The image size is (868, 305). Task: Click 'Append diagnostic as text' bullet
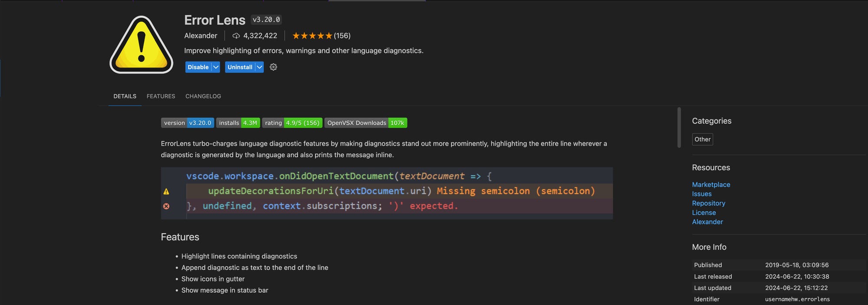click(255, 268)
